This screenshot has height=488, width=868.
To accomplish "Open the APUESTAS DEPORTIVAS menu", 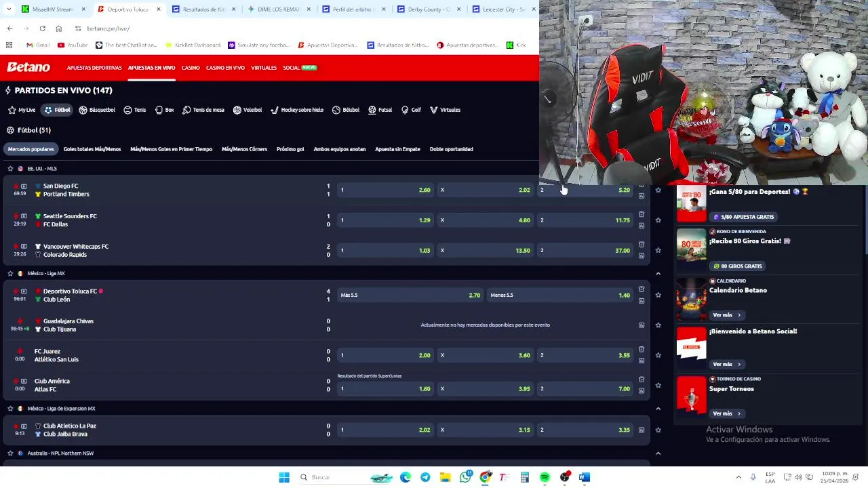I will 94,68.
